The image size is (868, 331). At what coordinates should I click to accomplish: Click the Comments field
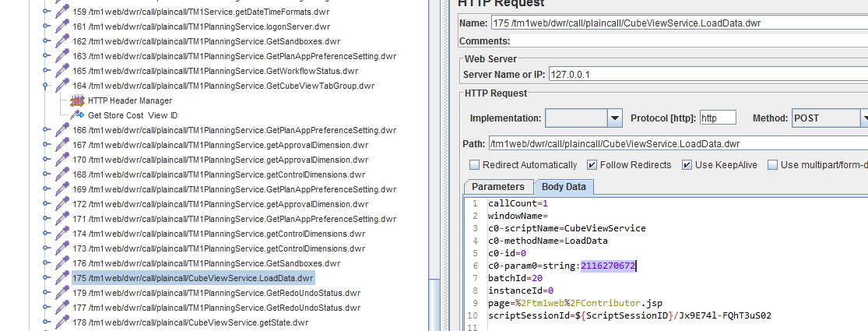pos(690,41)
